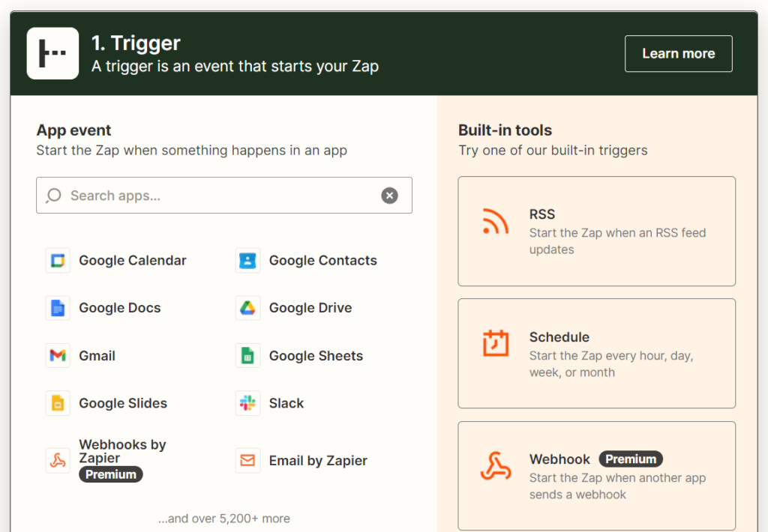Screen dimensions: 768x532
Task: Click the Email by Zapier label
Action: (318, 461)
